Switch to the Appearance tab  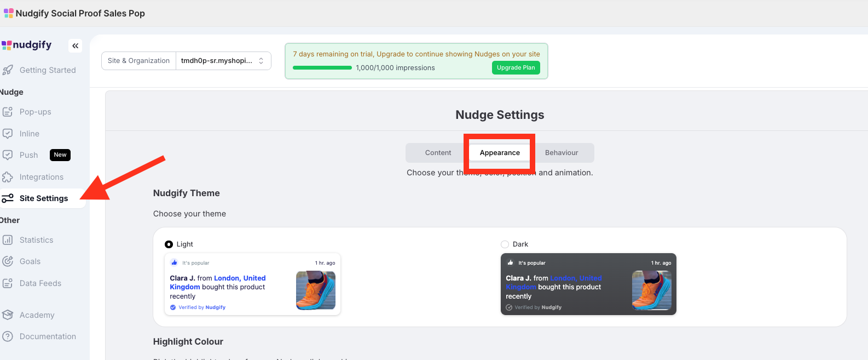(x=500, y=153)
